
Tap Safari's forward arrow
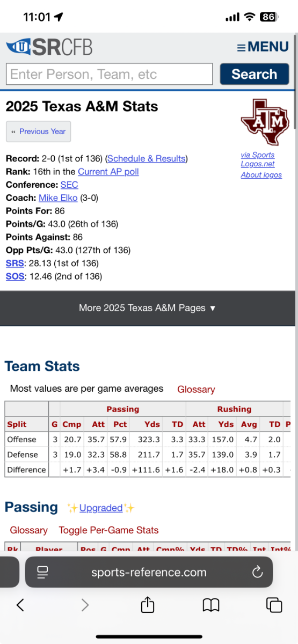(85, 605)
